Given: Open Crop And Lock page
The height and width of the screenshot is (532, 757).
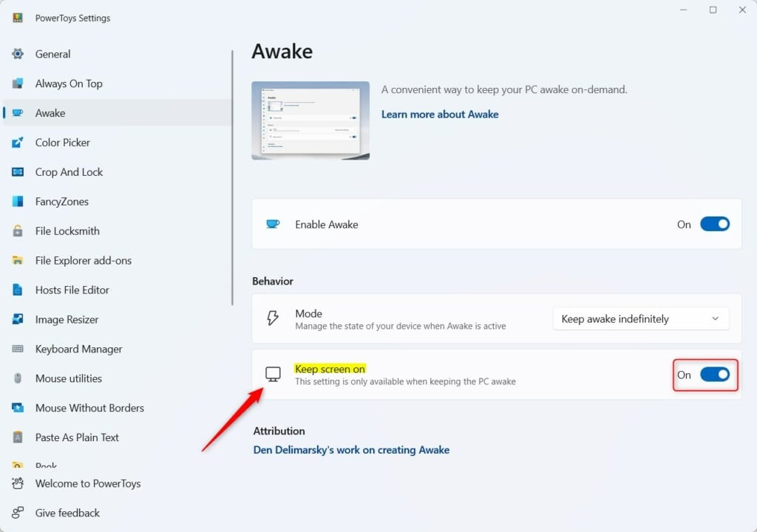Looking at the screenshot, I should (x=118, y=172).
